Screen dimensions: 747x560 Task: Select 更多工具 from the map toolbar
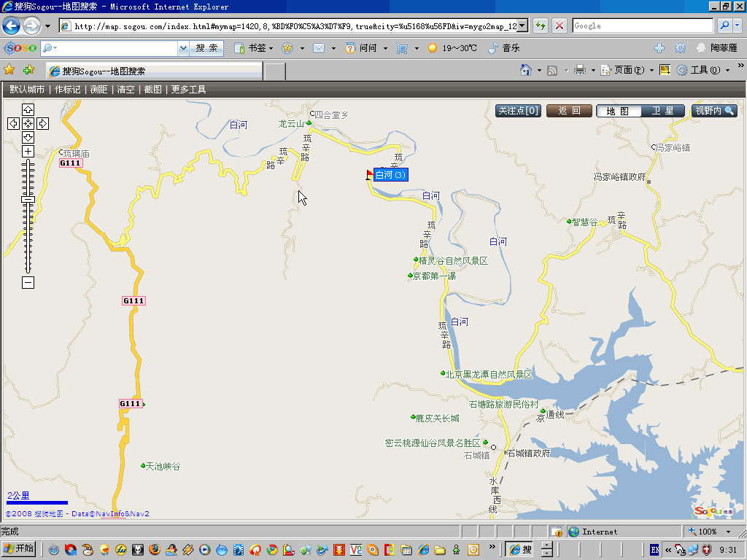coord(188,90)
